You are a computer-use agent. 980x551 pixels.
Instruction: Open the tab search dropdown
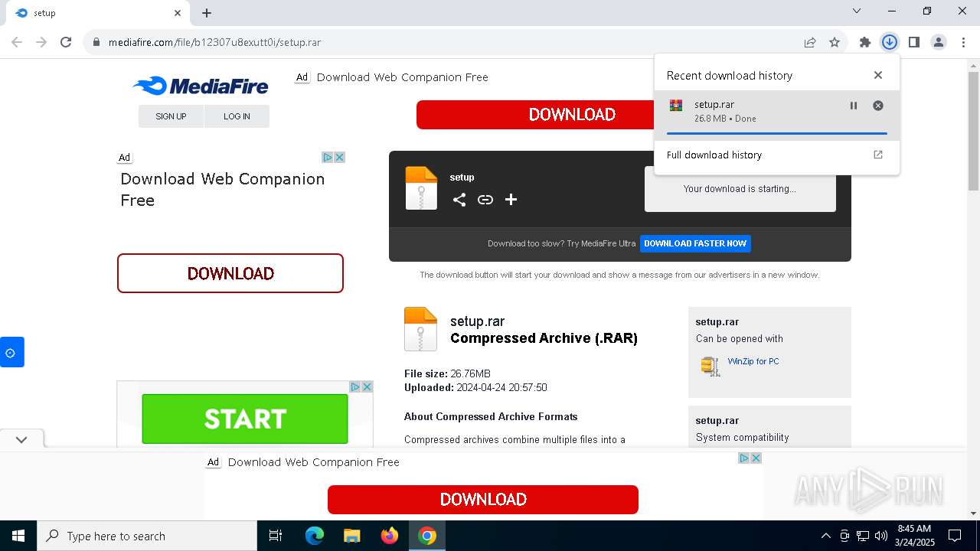857,11
